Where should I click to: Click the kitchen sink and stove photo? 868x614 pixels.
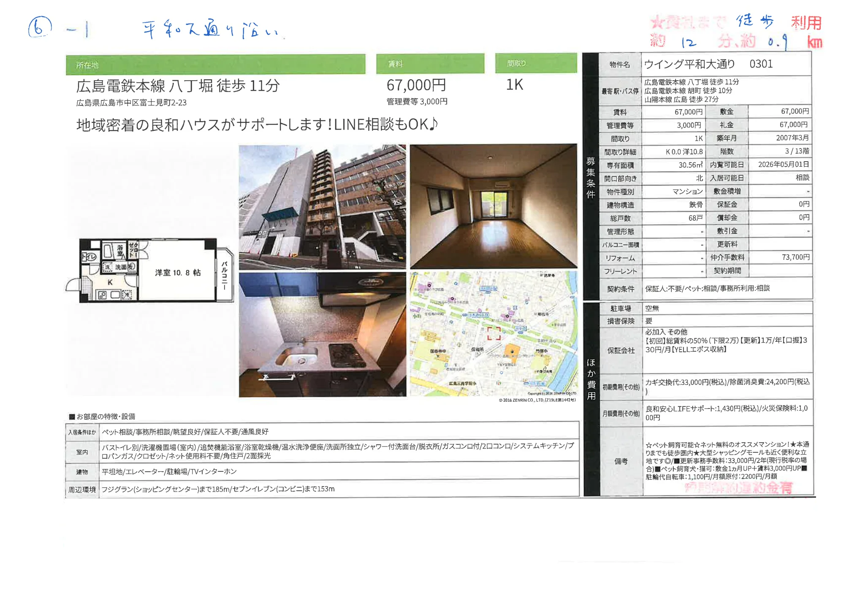click(x=322, y=334)
